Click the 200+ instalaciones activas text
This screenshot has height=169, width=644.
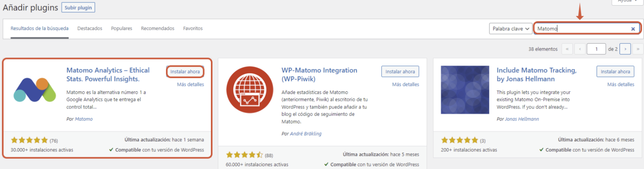tap(469, 150)
